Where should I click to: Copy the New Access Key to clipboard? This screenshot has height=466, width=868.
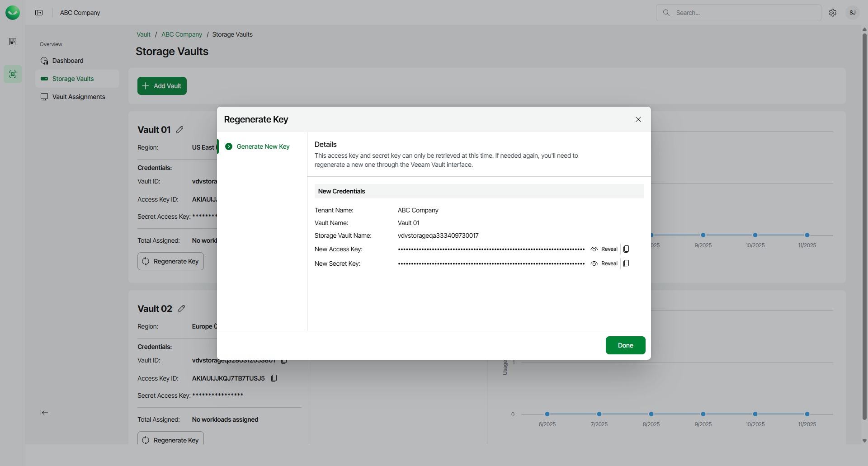(626, 249)
